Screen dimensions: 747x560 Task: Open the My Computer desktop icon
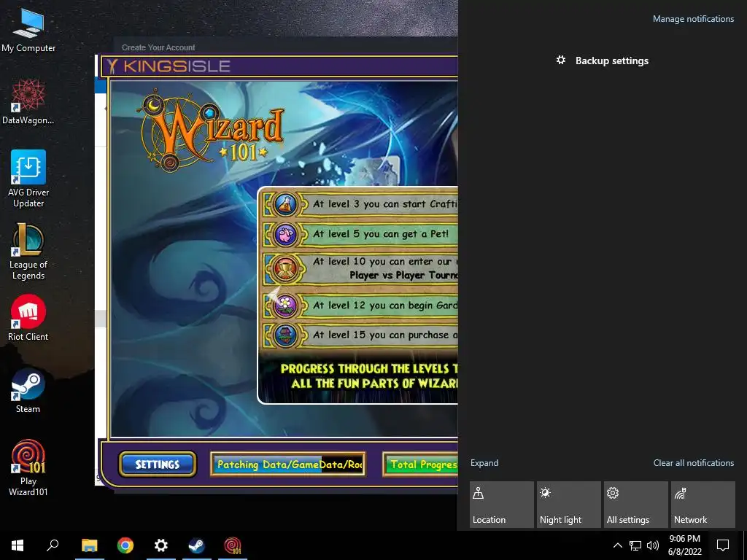click(x=28, y=29)
